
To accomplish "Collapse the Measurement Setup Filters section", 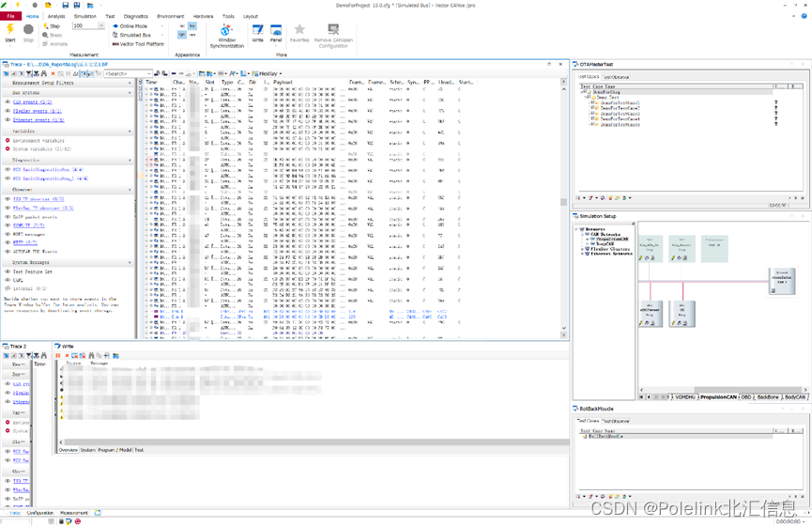I will point(130,83).
